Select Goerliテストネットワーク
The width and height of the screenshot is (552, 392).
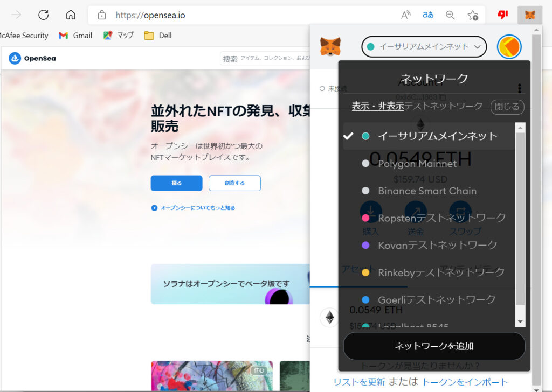[429, 299]
